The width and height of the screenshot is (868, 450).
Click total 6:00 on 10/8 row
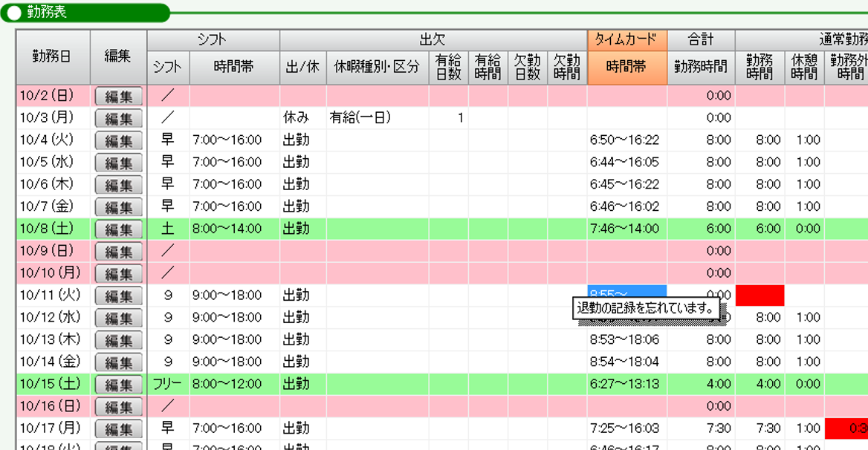click(701, 228)
